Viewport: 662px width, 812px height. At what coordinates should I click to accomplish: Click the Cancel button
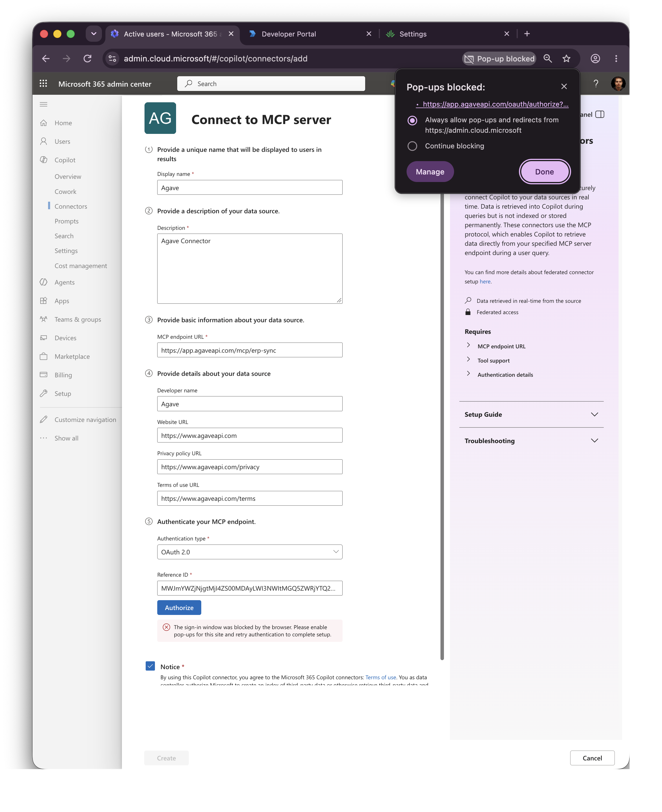click(x=592, y=758)
